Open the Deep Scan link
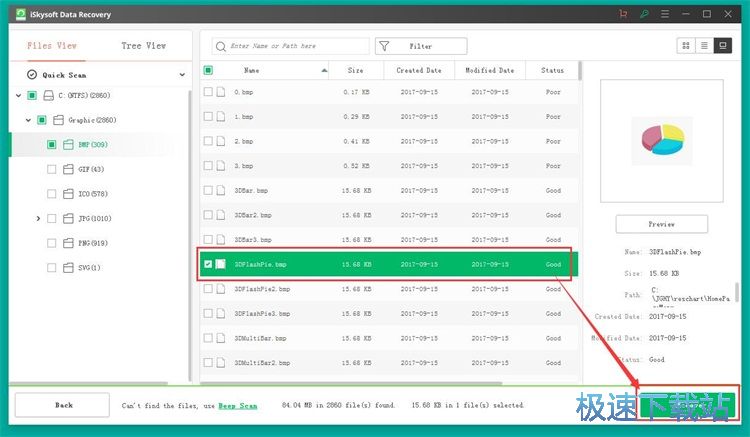The image size is (750, 437). click(238, 406)
